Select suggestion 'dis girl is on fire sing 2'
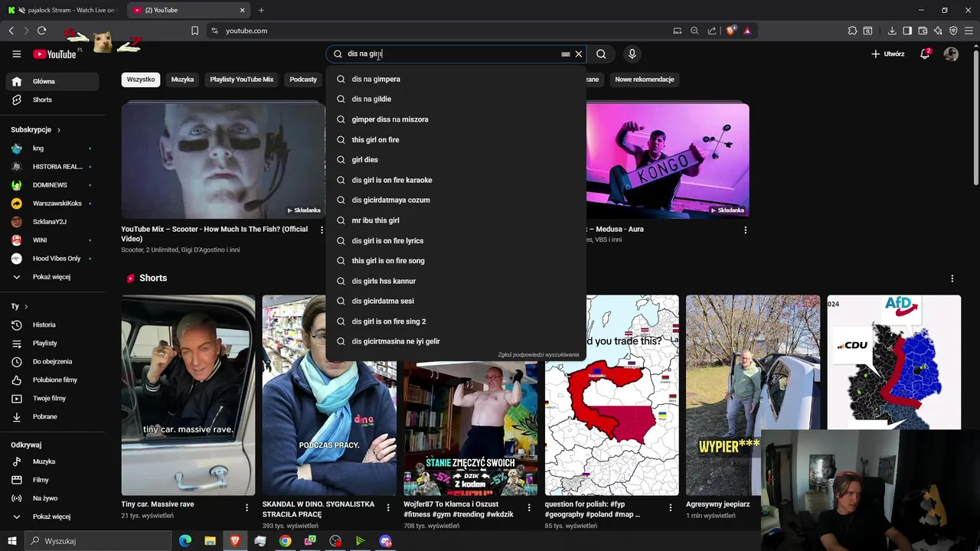Viewport: 980px width, 551px height. (x=456, y=321)
